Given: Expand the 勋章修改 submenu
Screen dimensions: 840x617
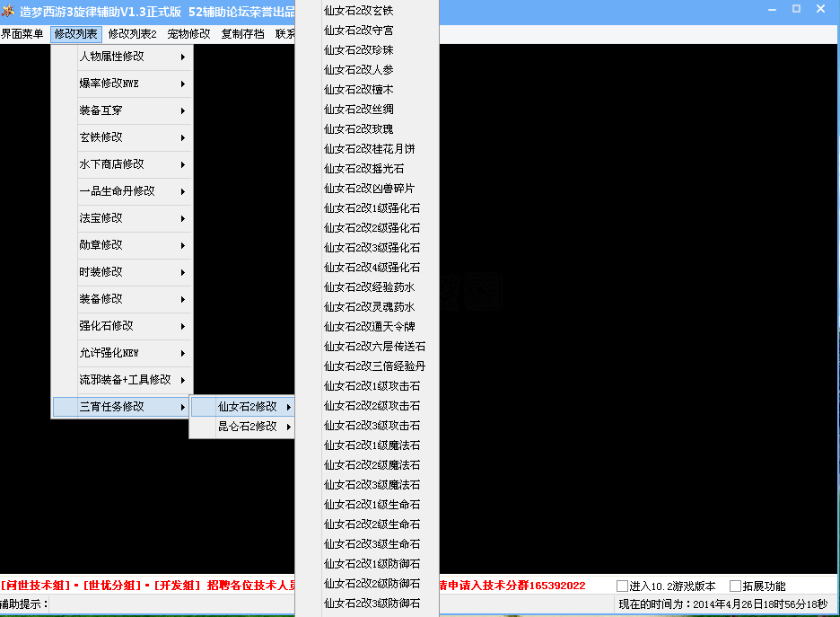Looking at the screenshot, I should [122, 245].
